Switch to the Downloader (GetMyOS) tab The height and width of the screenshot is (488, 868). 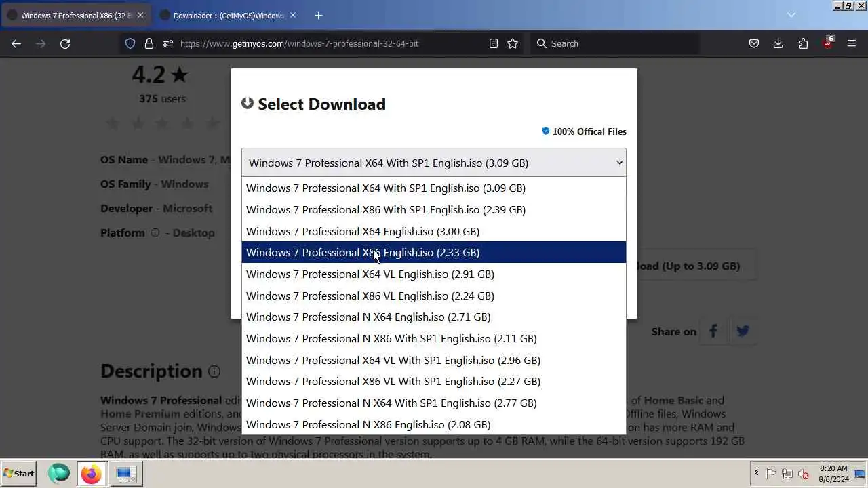(229, 15)
